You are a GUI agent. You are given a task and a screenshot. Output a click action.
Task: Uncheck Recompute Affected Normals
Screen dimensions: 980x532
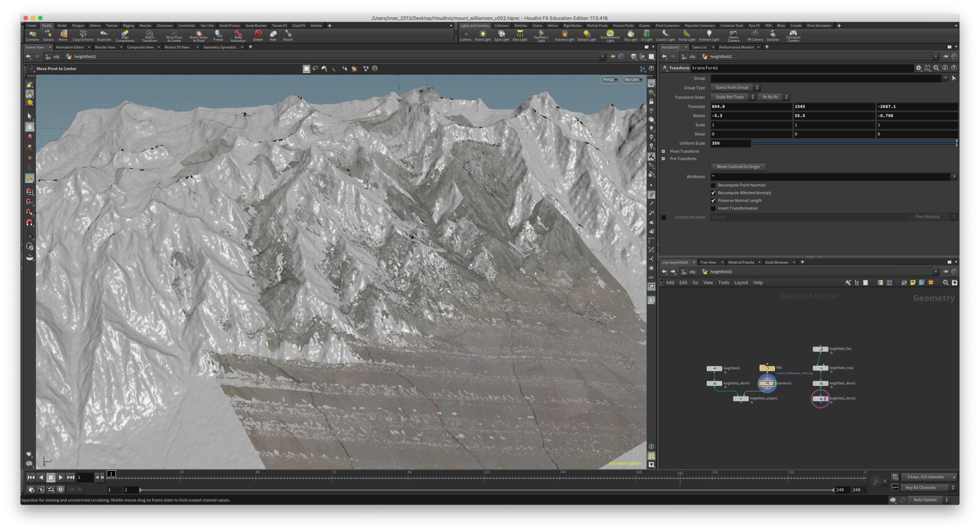(713, 193)
